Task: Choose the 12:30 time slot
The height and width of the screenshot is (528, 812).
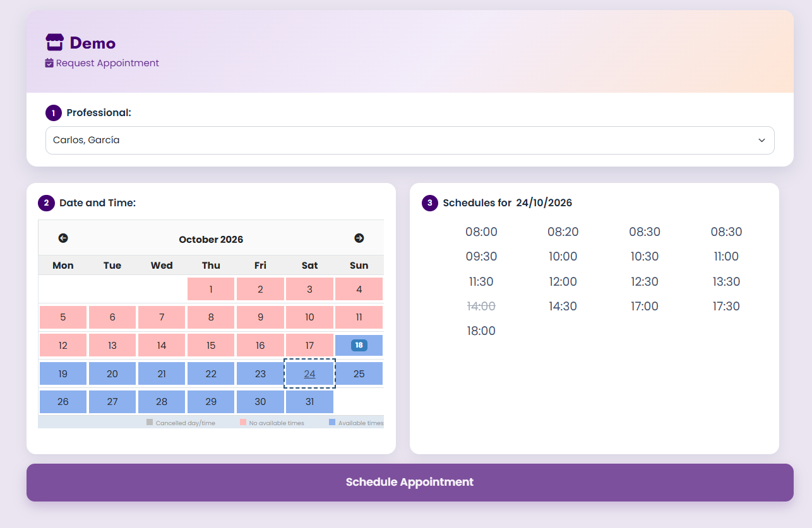Action: click(x=645, y=282)
